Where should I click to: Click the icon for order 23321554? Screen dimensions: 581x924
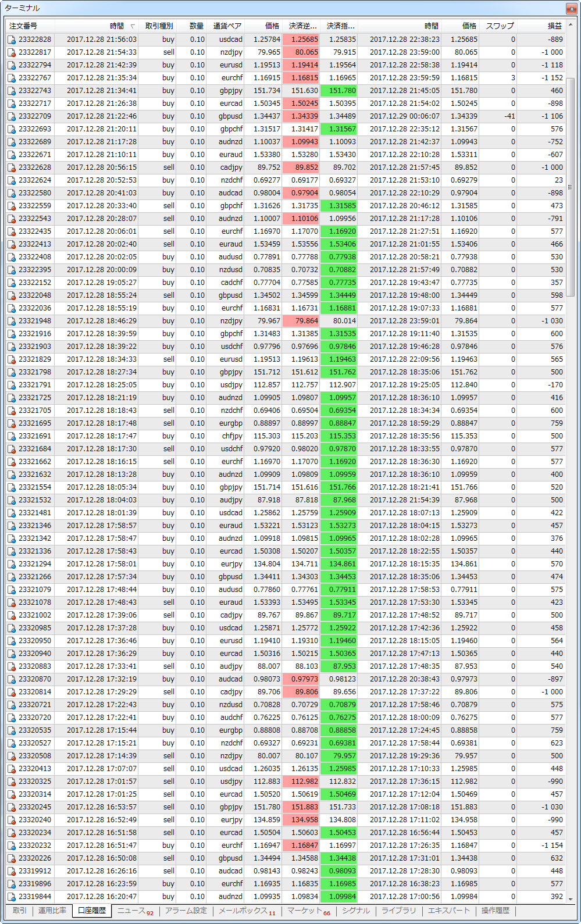click(x=12, y=487)
